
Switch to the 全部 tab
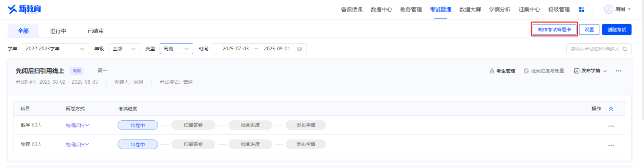23,31
